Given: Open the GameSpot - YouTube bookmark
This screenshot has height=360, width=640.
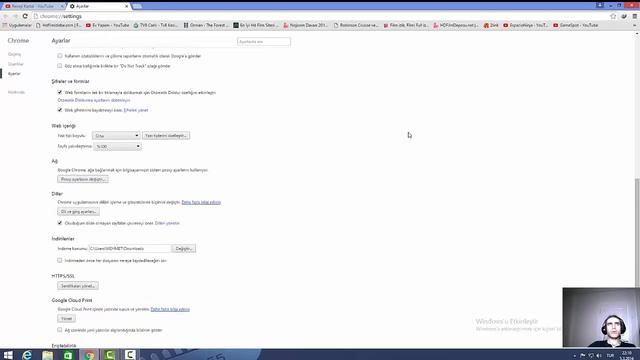Looking at the screenshot, I should click(x=576, y=25).
